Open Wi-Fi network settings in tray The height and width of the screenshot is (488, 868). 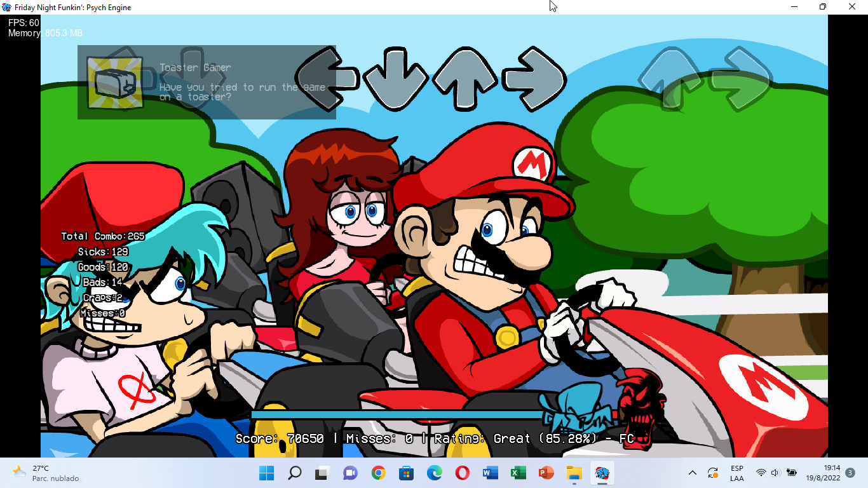(x=761, y=473)
